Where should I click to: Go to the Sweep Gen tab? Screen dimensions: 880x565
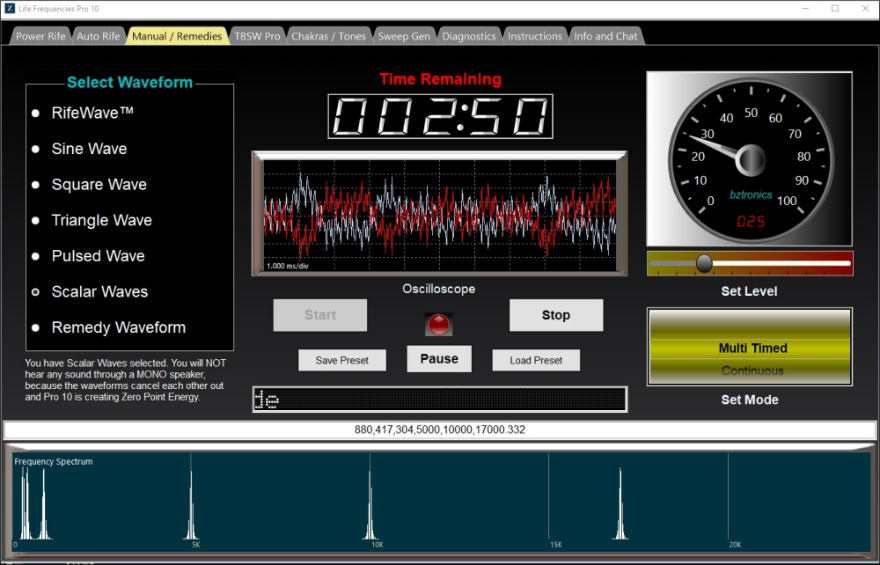click(x=404, y=36)
